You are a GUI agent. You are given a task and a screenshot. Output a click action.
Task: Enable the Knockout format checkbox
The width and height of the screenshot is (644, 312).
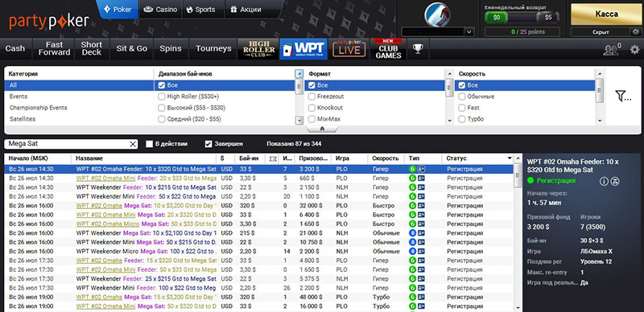[x=312, y=108]
